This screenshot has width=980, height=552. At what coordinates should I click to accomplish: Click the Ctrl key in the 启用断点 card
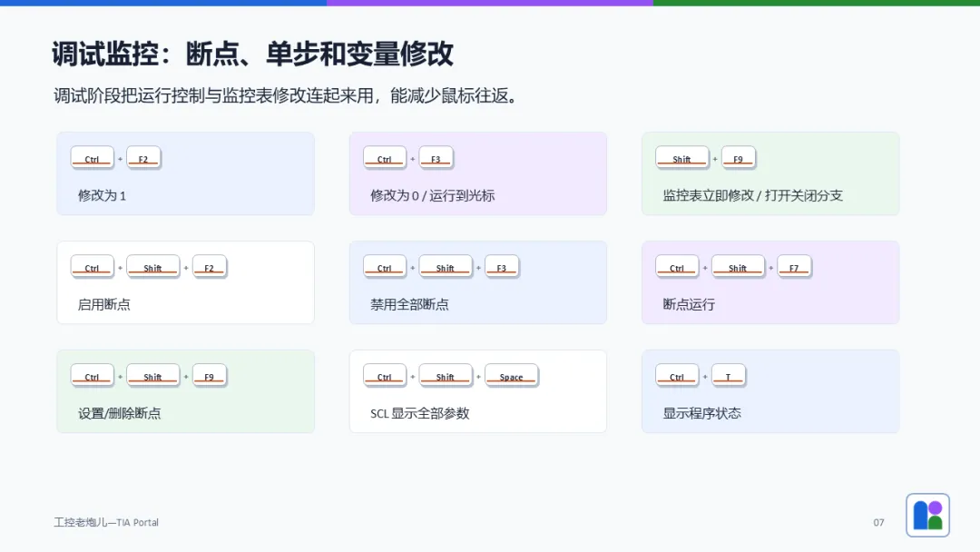[x=92, y=267]
